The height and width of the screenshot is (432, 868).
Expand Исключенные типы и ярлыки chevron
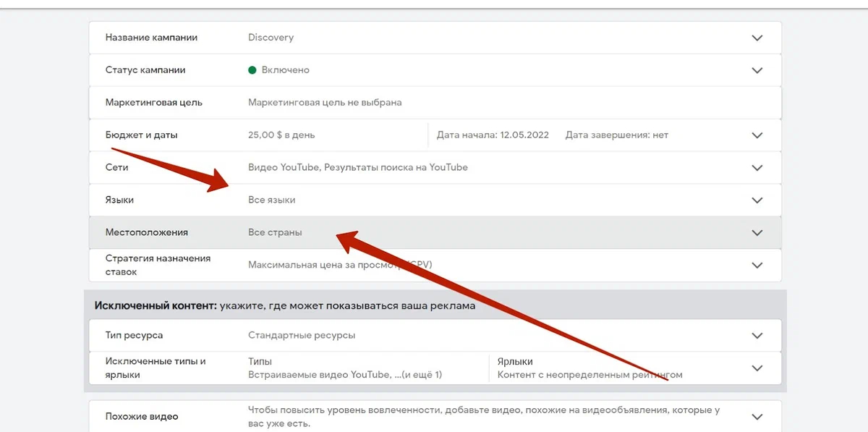click(x=757, y=368)
